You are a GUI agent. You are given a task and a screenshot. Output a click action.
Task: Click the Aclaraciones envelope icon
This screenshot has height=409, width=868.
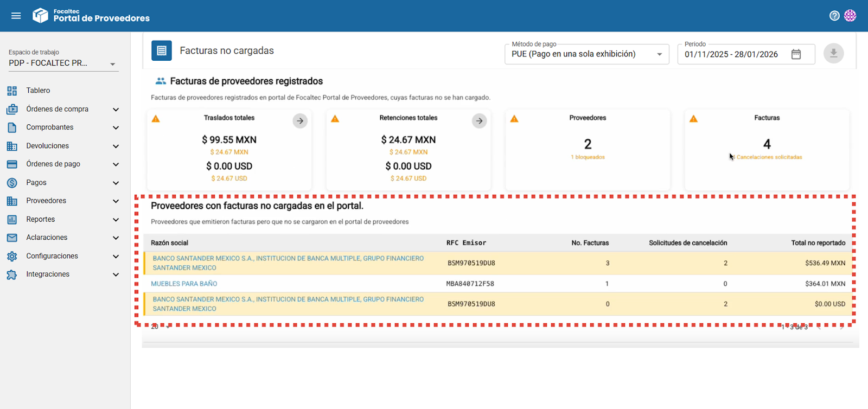pos(12,238)
